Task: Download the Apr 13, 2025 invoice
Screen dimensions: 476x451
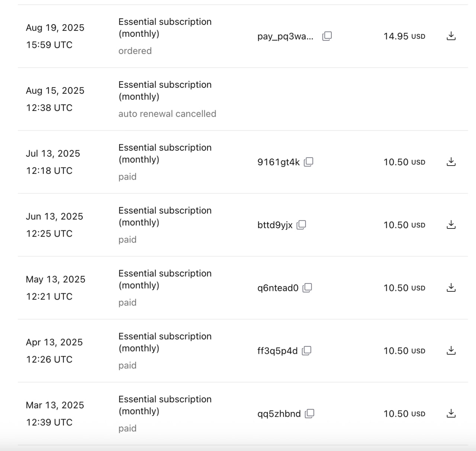Action: pyautogui.click(x=451, y=351)
